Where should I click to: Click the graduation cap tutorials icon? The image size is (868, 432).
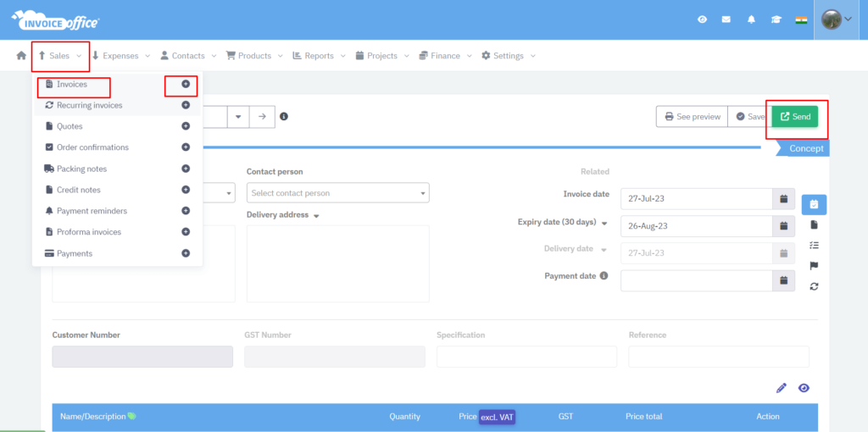776,19
